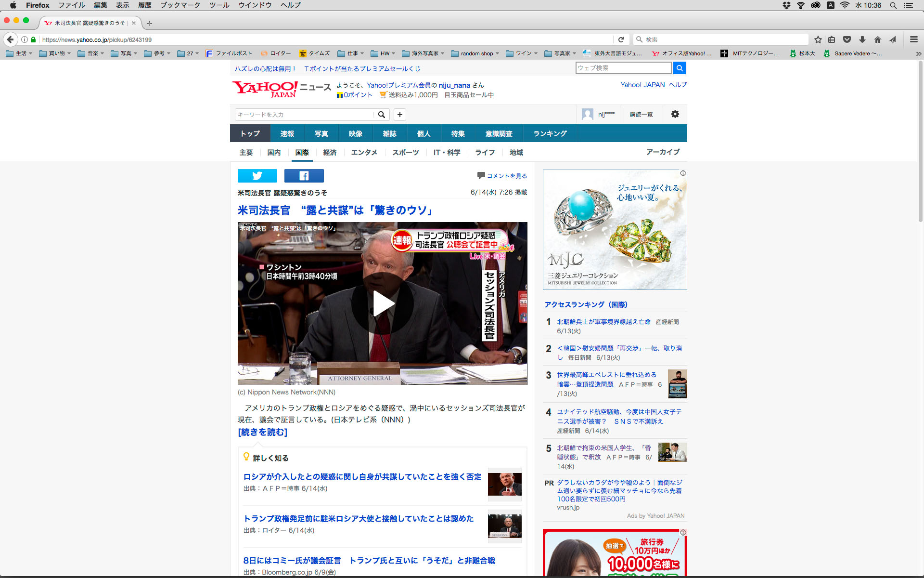Share article via Twitter bird button

pyautogui.click(x=257, y=176)
